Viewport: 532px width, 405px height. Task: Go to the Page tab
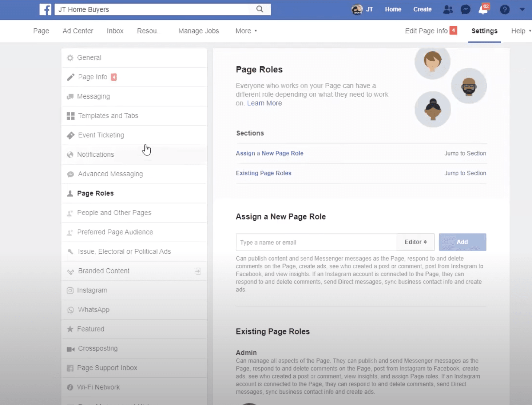(41, 31)
